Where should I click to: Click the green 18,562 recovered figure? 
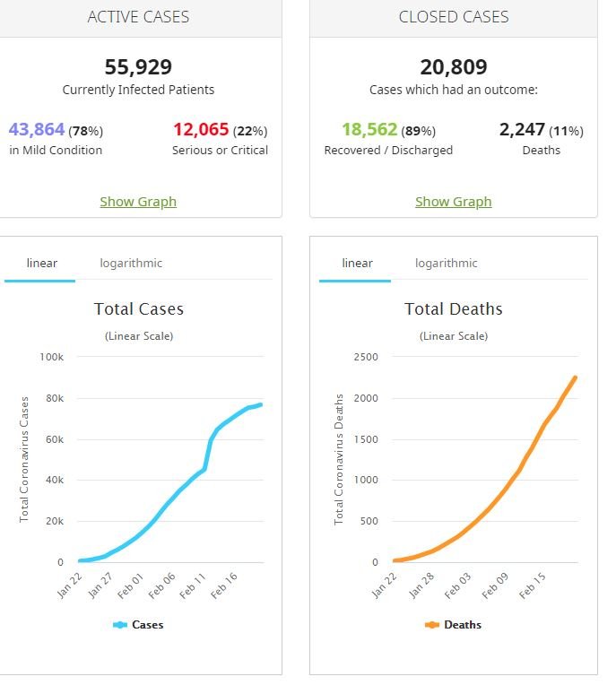coord(369,130)
